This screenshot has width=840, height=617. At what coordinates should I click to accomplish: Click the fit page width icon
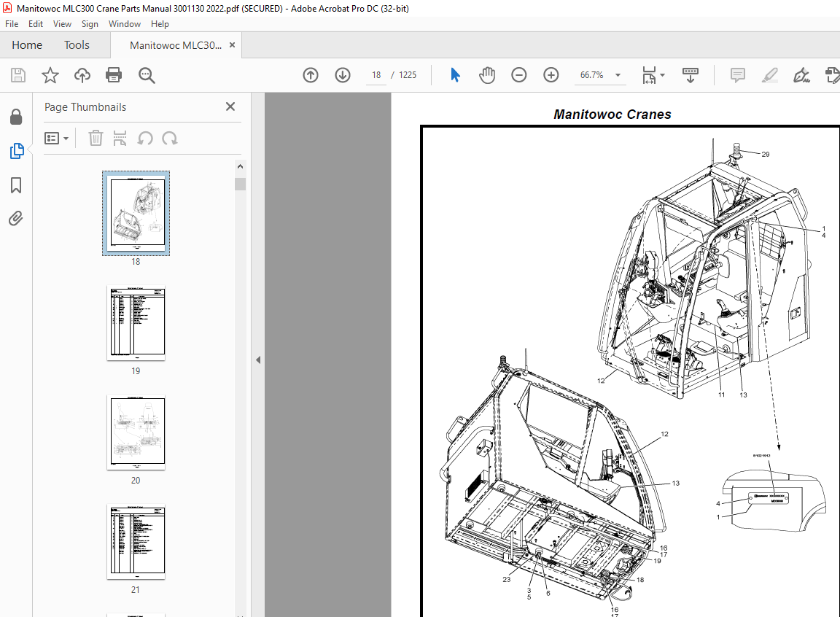(649, 75)
